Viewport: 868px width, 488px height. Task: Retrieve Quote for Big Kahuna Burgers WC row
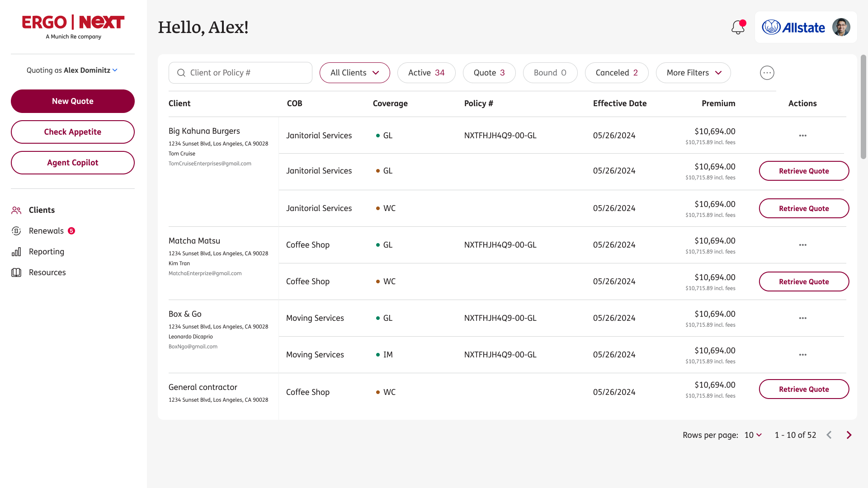tap(804, 208)
